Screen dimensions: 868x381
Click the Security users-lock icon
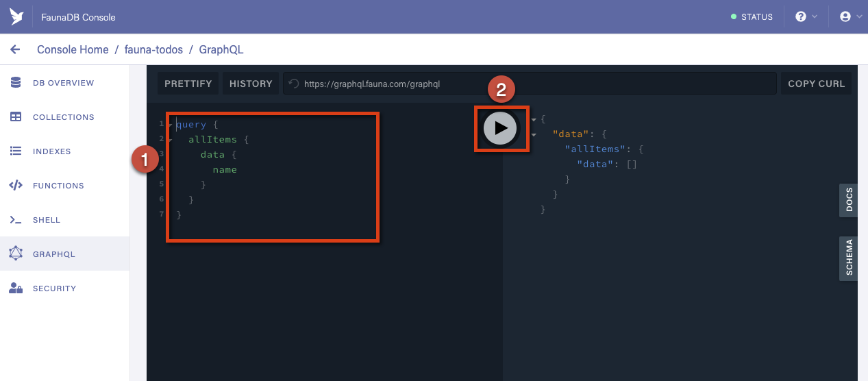tap(16, 288)
